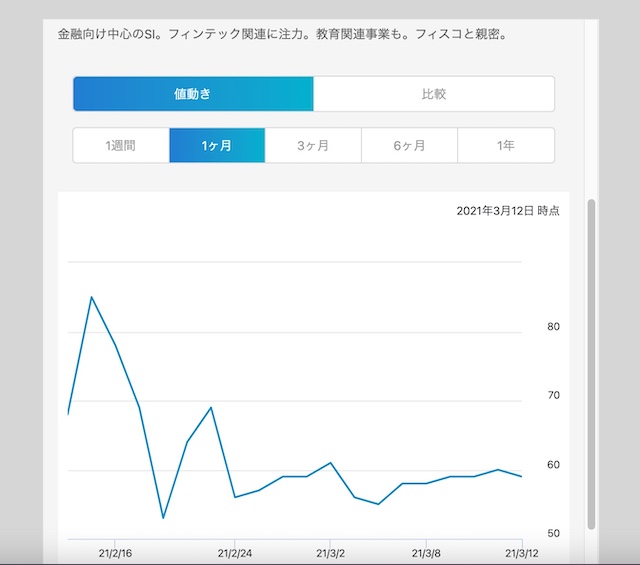Click the 70 value on y-axis
This screenshot has height=565, width=640.
pos(553,396)
